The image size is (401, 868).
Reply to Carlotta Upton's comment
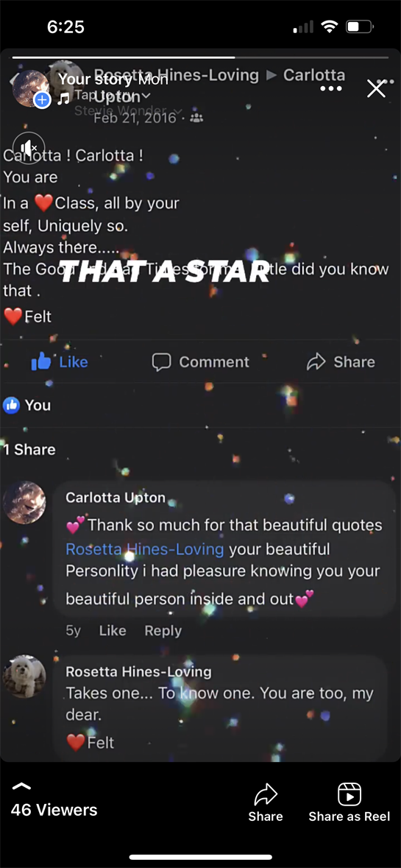point(163,630)
